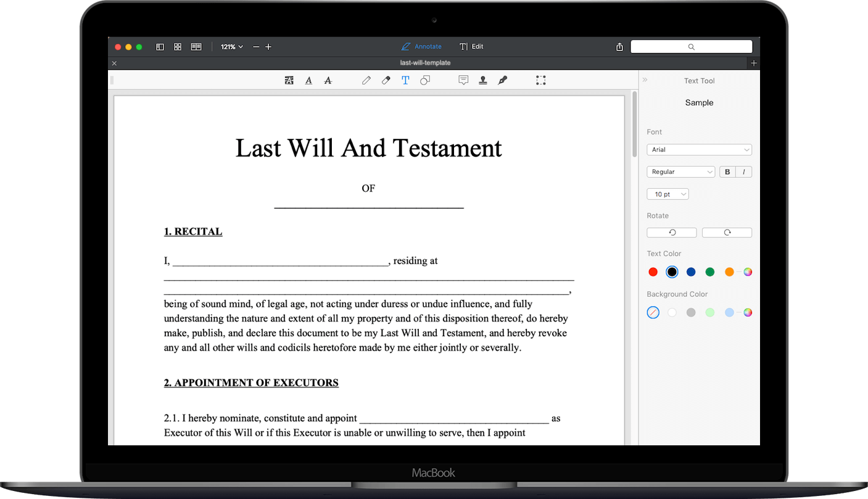The height and width of the screenshot is (499, 868).
Task: Switch to the Edit tab
Action: 471,46
